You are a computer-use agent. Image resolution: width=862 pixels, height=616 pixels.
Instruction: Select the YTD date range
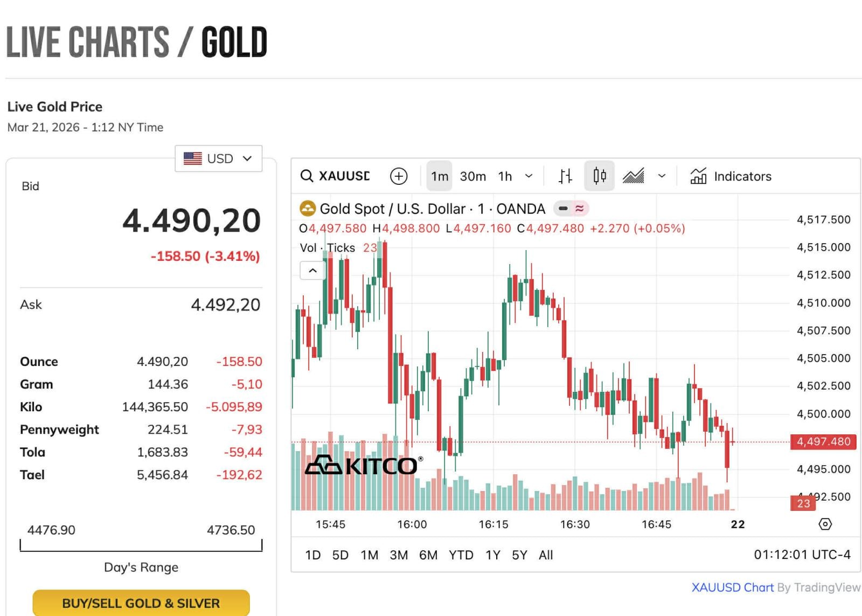[461, 555]
